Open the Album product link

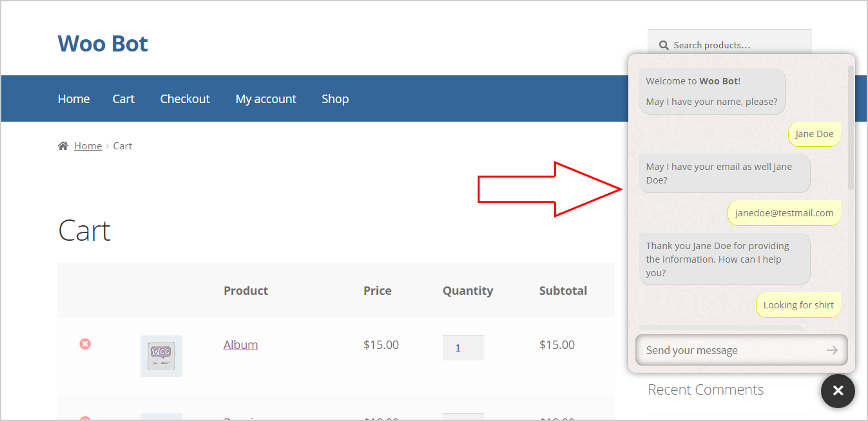(240, 345)
